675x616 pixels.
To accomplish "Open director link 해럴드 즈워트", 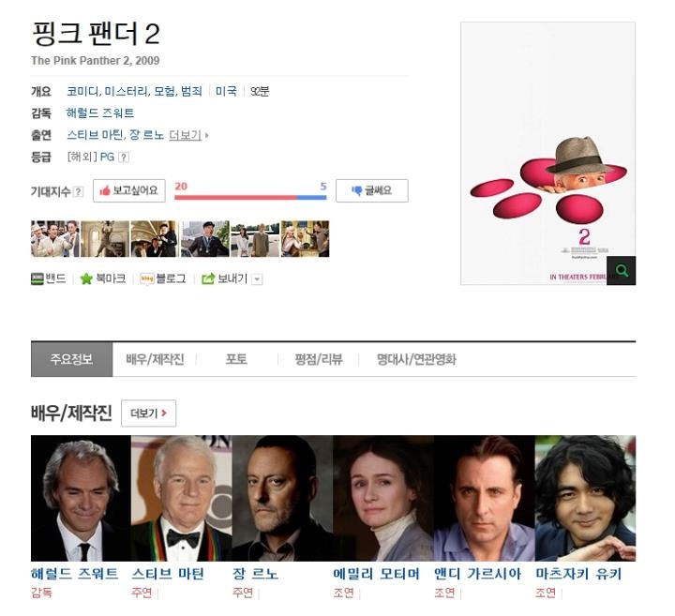I will [100, 113].
